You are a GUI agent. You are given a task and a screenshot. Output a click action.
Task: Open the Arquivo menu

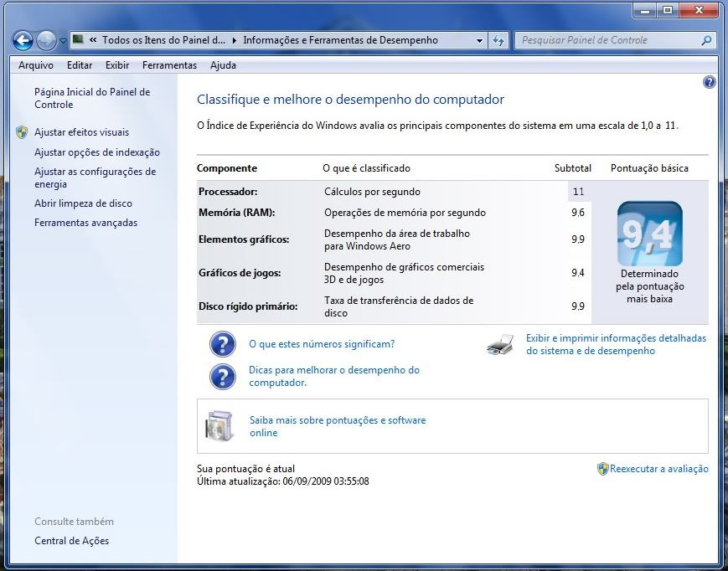pos(36,65)
